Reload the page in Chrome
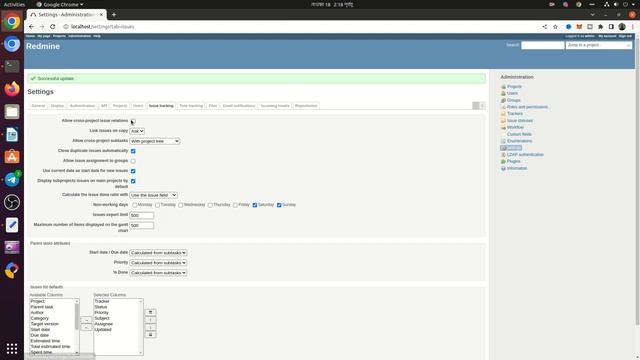 pyautogui.click(x=53, y=27)
